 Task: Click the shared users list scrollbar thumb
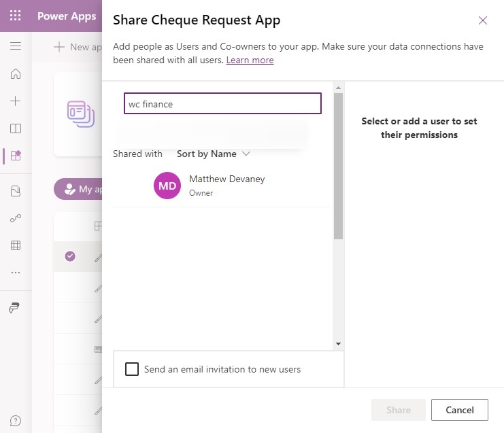point(338,166)
